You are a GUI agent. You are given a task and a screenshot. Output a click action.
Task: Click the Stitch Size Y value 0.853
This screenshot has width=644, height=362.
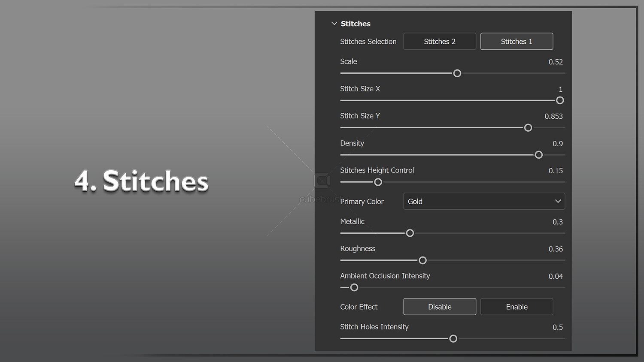pyautogui.click(x=554, y=116)
